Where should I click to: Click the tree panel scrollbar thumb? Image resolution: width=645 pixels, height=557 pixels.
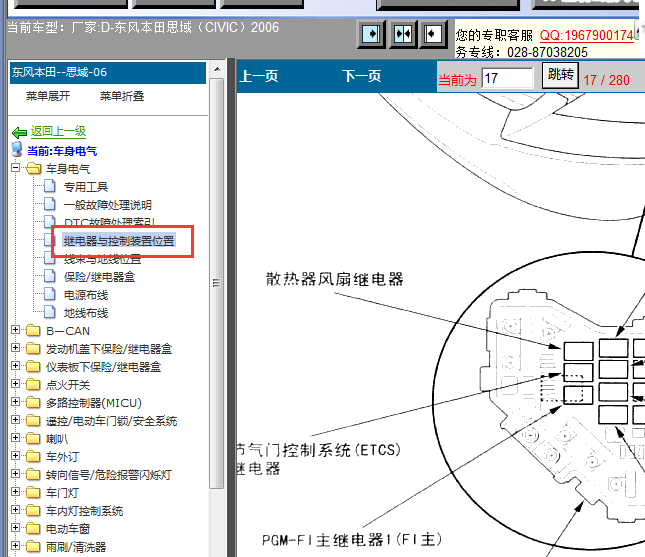(x=217, y=283)
